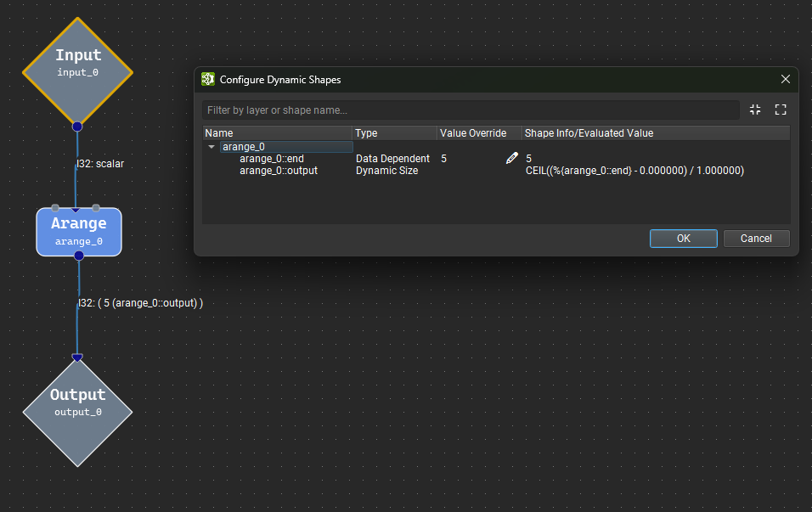The height and width of the screenshot is (512, 812).
Task: Select the arange_0::output row
Action: click(496, 171)
